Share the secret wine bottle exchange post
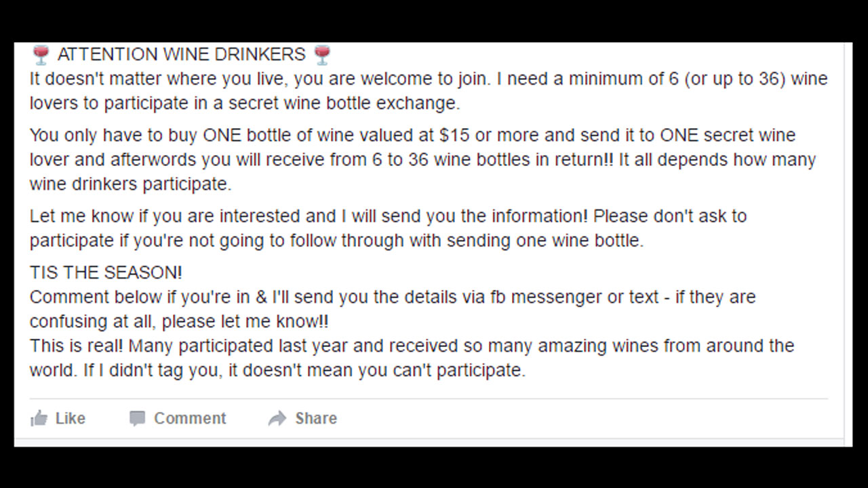Image resolution: width=868 pixels, height=488 pixels. [x=302, y=418]
